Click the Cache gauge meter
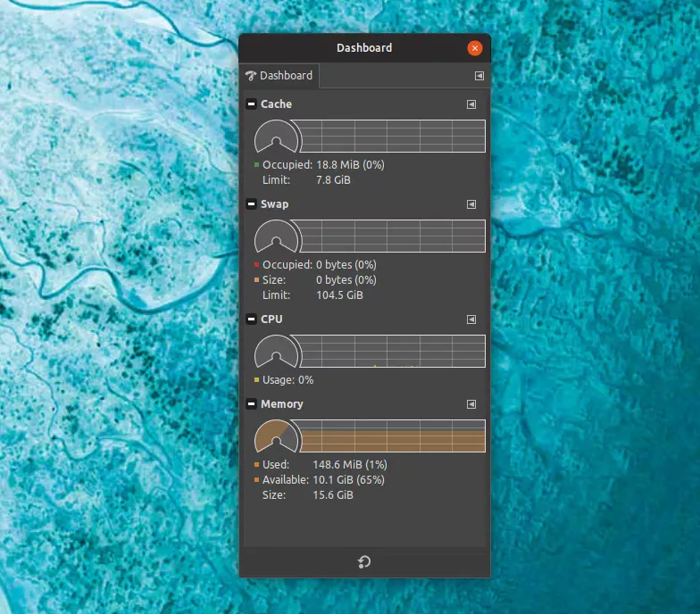Viewport: 700px width, 614px height. [x=277, y=136]
